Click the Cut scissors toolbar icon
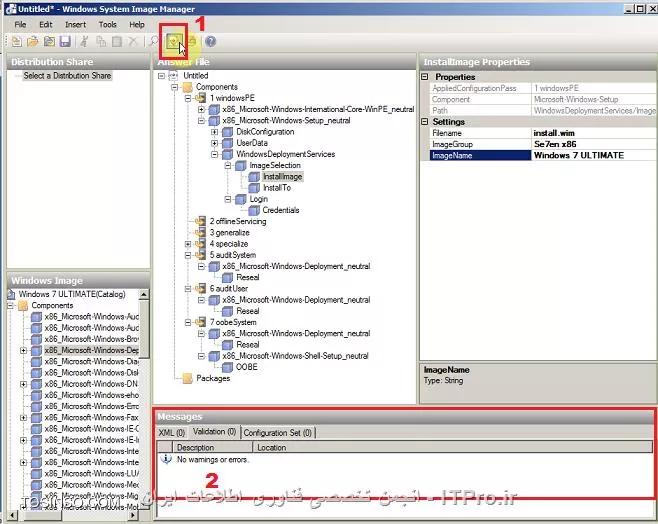The width and height of the screenshot is (658, 524). tap(84, 41)
